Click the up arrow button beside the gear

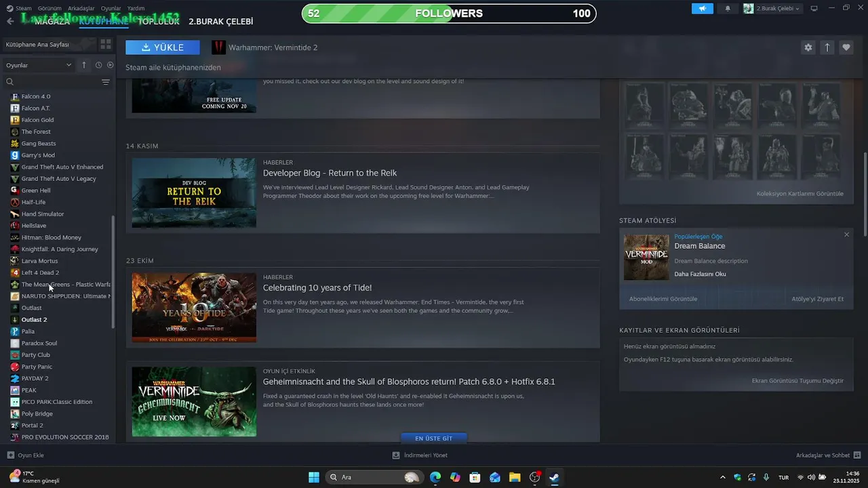pos(827,47)
